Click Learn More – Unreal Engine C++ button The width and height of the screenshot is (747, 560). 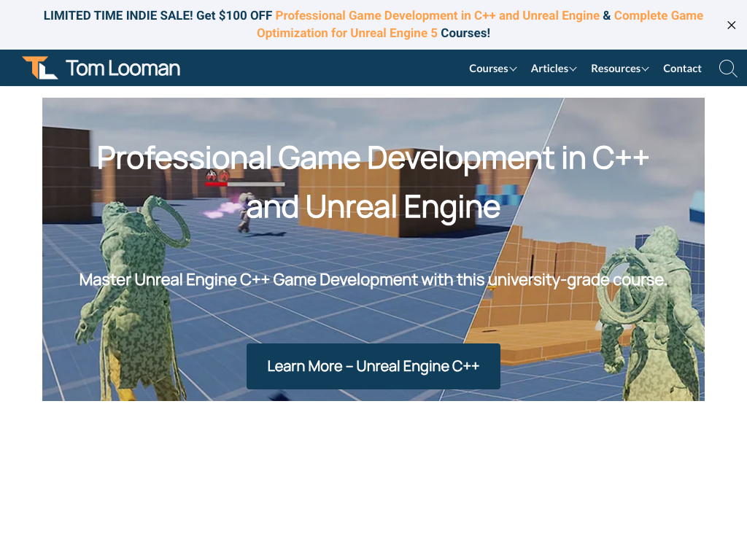(373, 366)
